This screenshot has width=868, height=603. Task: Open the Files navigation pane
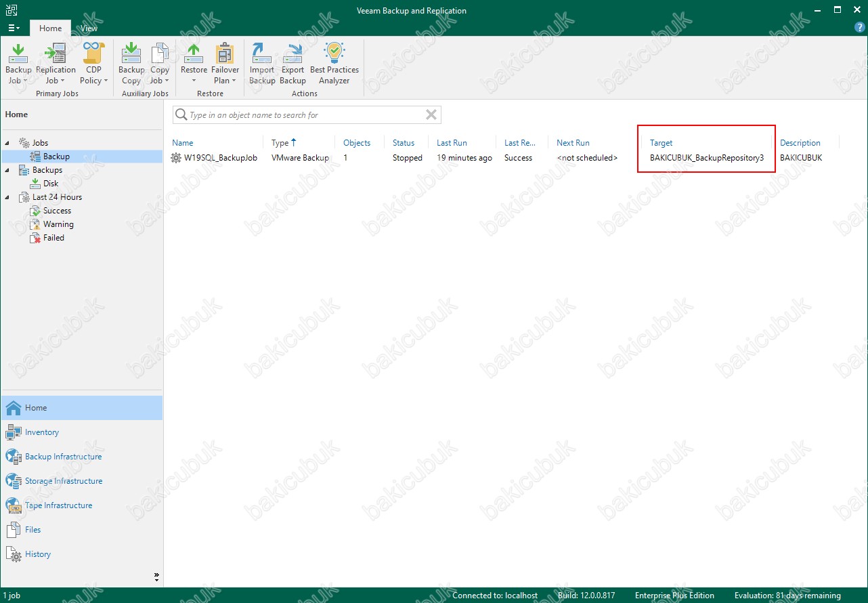[81, 530]
